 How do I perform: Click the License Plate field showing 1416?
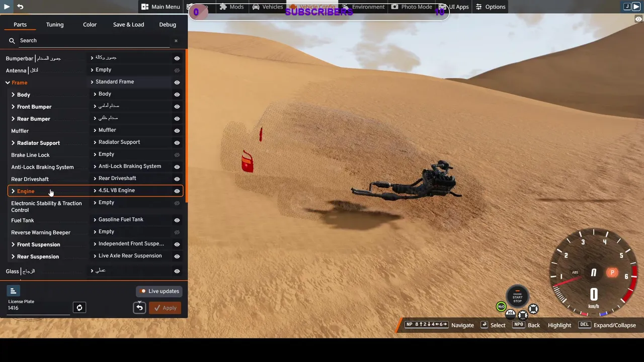click(x=38, y=308)
